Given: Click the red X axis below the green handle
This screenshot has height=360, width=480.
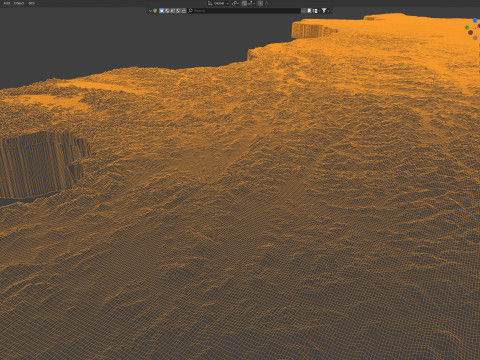Looking at the screenshot, I should [470, 32].
